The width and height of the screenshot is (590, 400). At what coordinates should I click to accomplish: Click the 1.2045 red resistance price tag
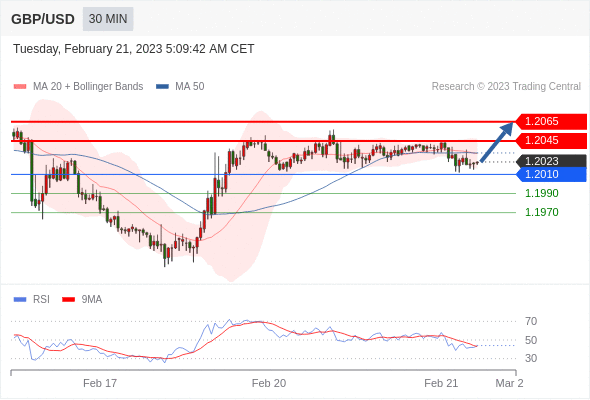[551, 141]
